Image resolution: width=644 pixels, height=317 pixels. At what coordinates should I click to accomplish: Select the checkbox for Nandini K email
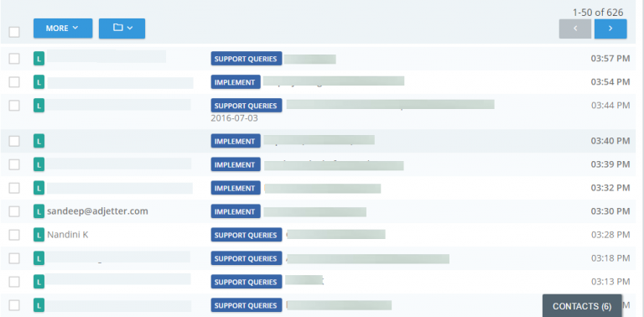coord(14,235)
